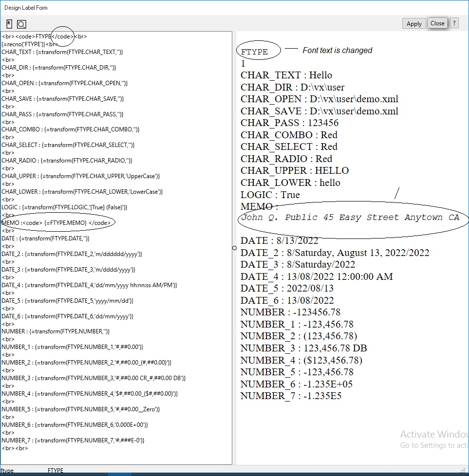Click the splitter handle between the two panes
Viewport: 469px width, 476px height.
tap(234, 248)
